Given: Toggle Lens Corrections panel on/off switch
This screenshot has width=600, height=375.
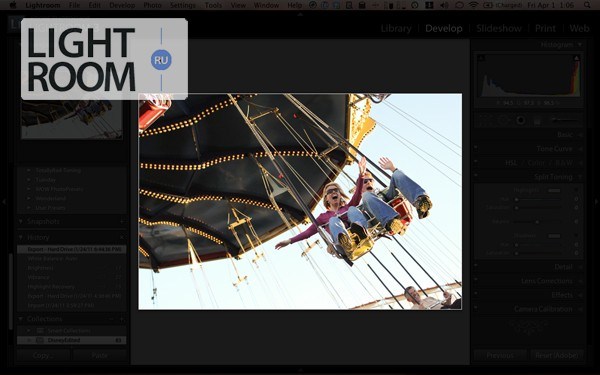Looking at the screenshot, I should [x=476, y=281].
